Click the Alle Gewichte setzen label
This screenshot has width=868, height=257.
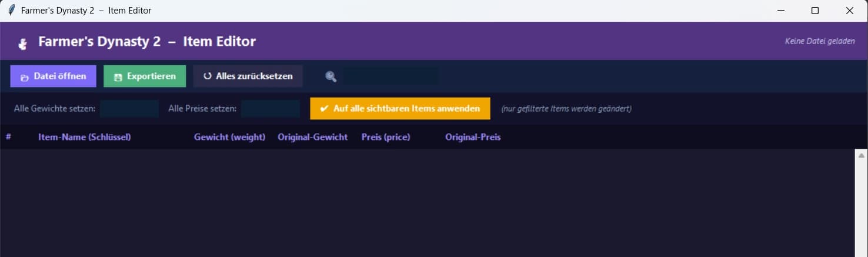point(55,109)
